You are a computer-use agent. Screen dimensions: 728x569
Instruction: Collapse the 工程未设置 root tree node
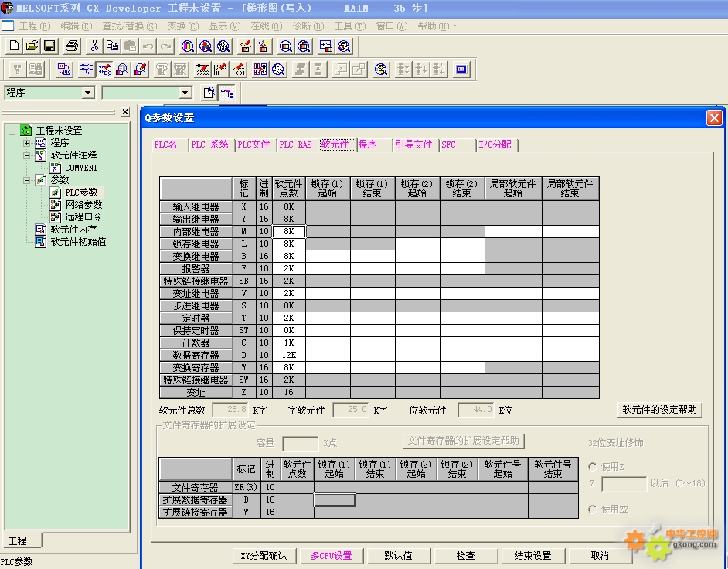pyautogui.click(x=12, y=131)
